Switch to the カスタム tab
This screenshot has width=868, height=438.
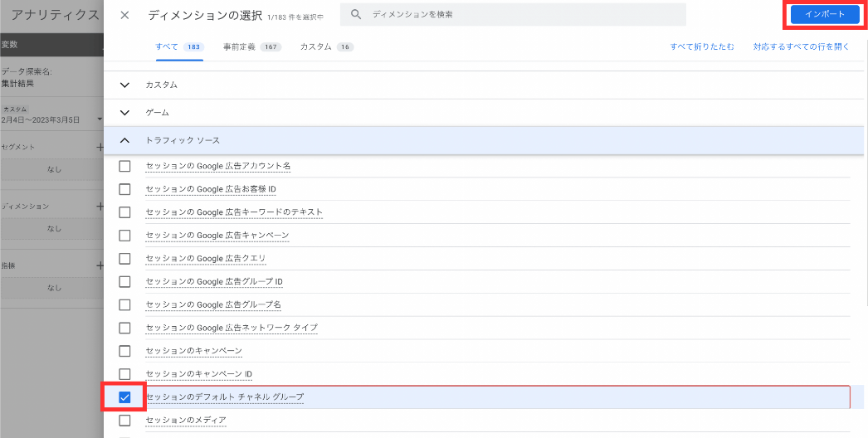click(327, 47)
